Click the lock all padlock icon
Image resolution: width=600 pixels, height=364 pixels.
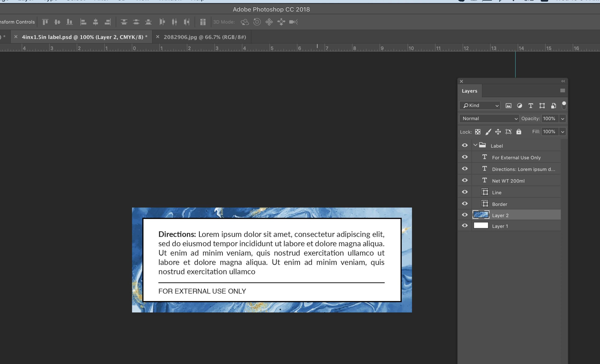pyautogui.click(x=519, y=132)
